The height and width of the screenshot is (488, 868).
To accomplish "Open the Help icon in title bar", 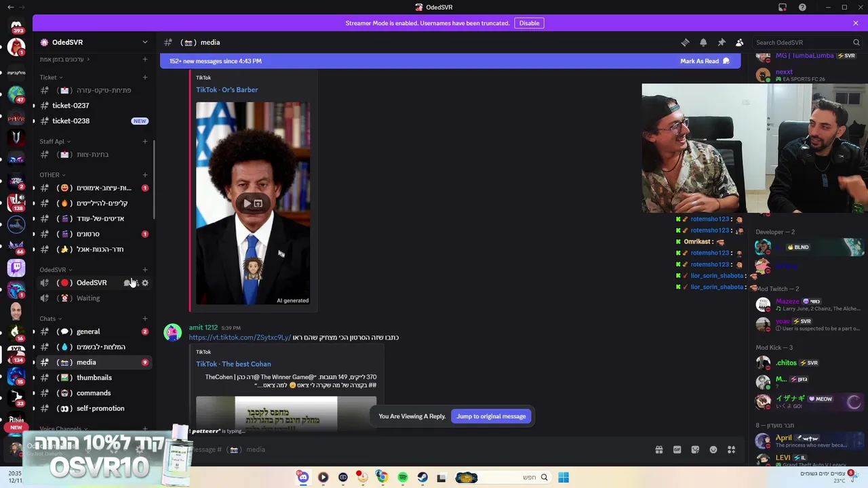I will click(x=803, y=7).
